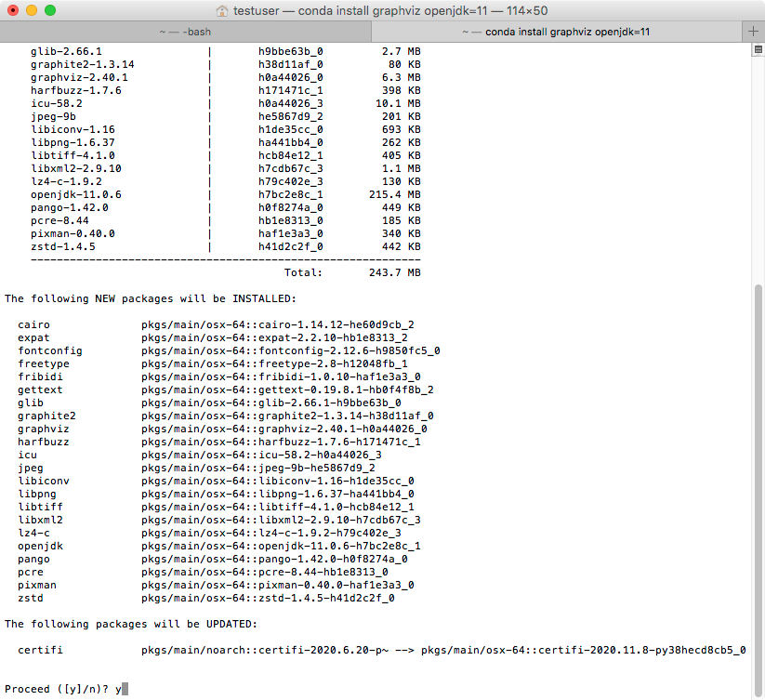Click pkgs/main/osx-64::openjdk-11.0.6-h7bc2e8c_1

(281, 546)
